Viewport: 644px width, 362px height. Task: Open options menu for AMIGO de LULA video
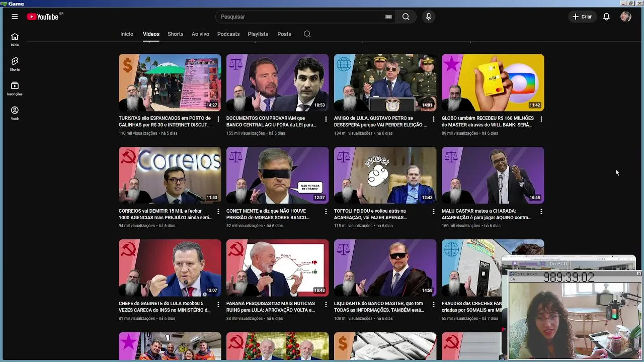tap(433, 119)
